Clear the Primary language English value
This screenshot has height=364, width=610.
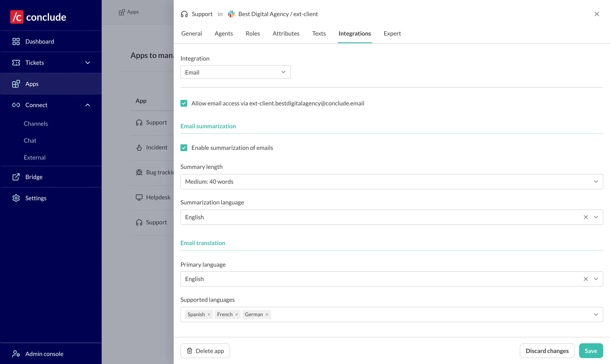click(x=586, y=279)
